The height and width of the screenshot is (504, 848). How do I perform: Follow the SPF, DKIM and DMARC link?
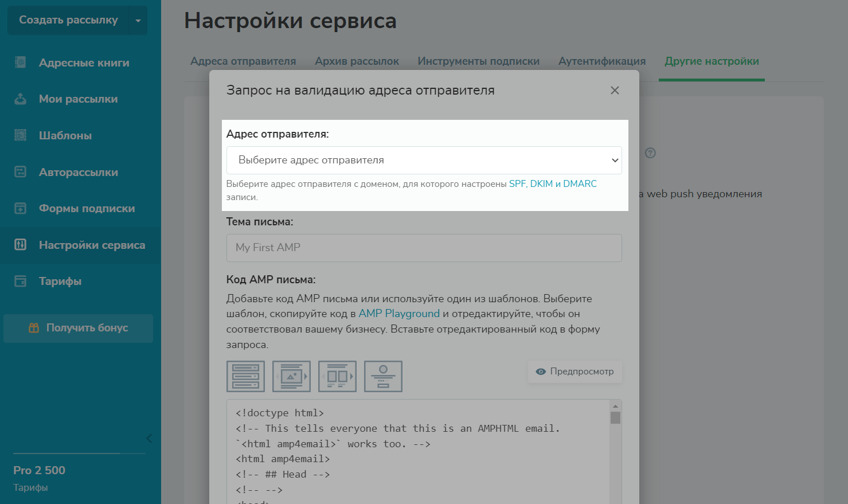[553, 184]
